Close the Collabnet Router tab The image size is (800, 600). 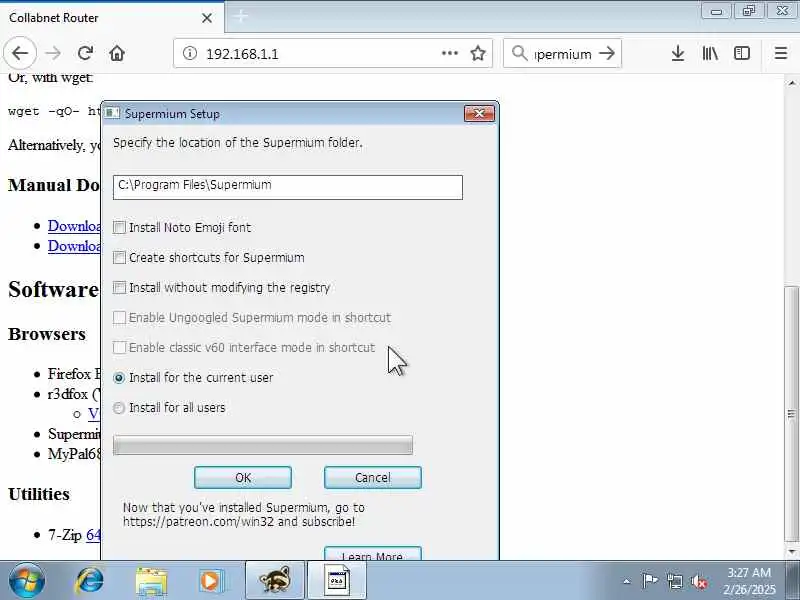click(x=207, y=18)
